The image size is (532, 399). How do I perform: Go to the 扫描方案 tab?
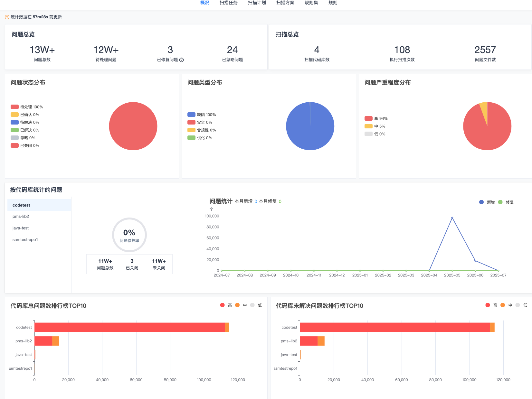point(285,3)
